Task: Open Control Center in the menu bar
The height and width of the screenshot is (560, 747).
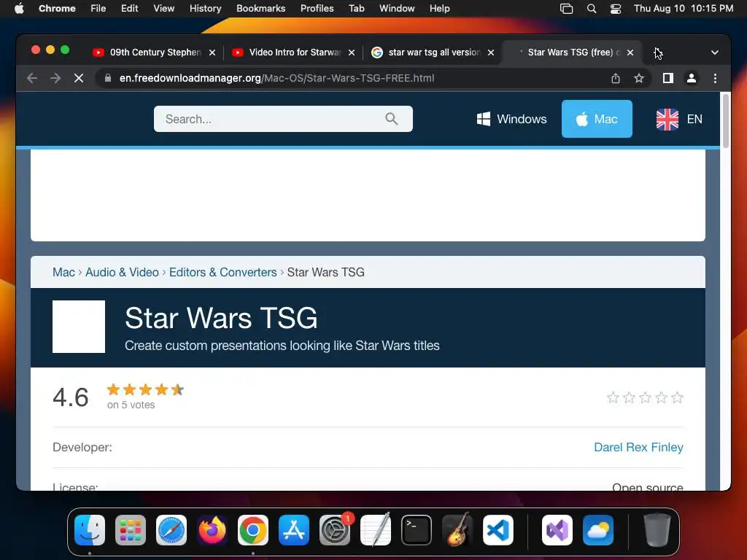Action: pyautogui.click(x=616, y=9)
